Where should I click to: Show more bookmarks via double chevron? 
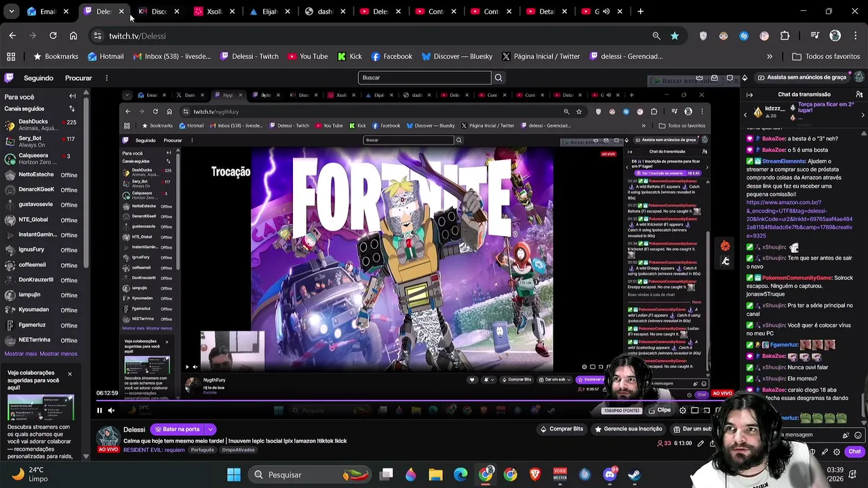pos(770,56)
